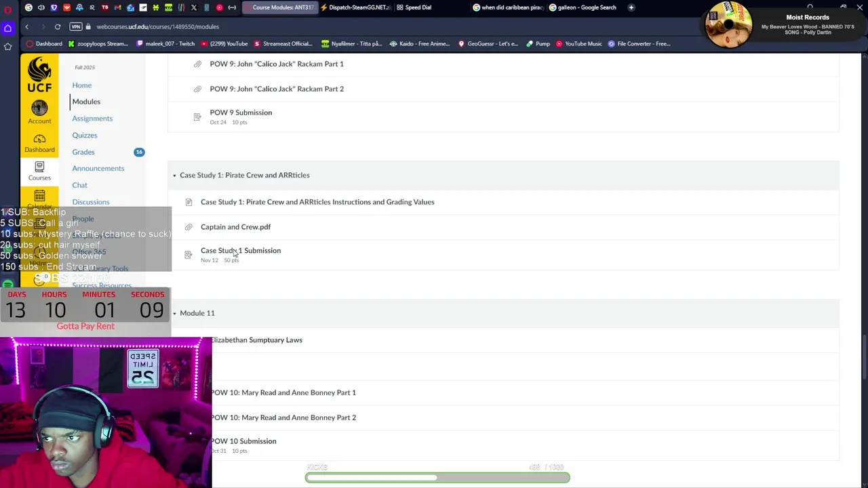Click attachment icon for Rackam Part 2
Viewport: 868px width, 488px height.
click(197, 89)
